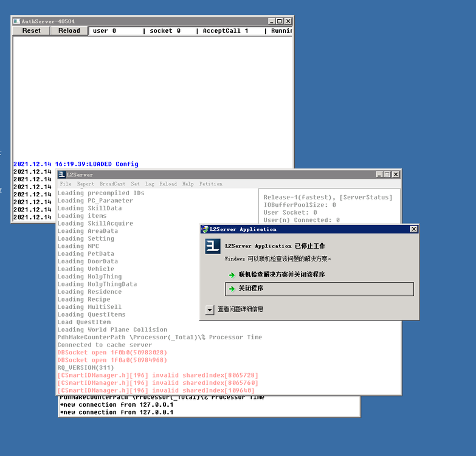The height and width of the screenshot is (456, 476).
Task: Click green arrow beside 关闭程序
Action: [x=232, y=289]
